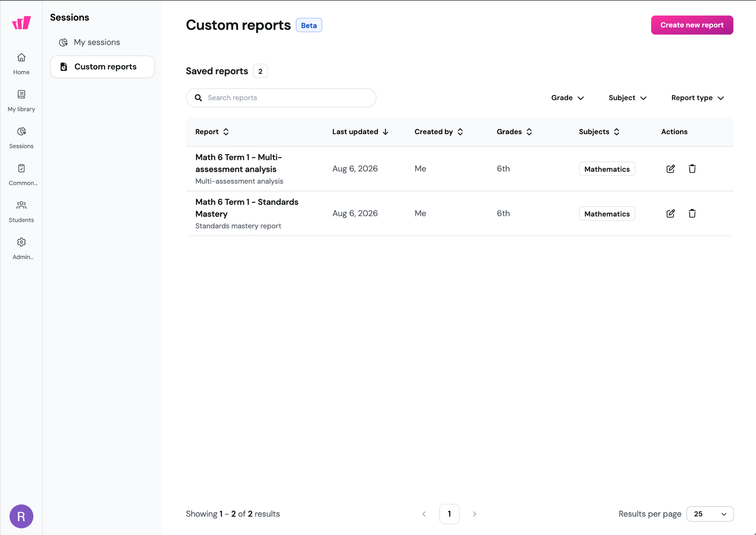The width and height of the screenshot is (756, 535).
Task: Open My library section
Action: [x=21, y=101]
